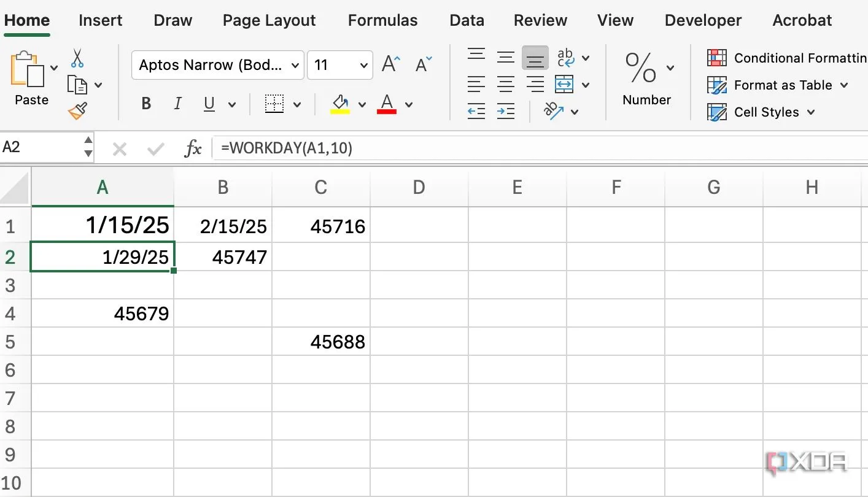Click the Cut scissors icon
The width and height of the screenshot is (868, 497).
(x=77, y=58)
